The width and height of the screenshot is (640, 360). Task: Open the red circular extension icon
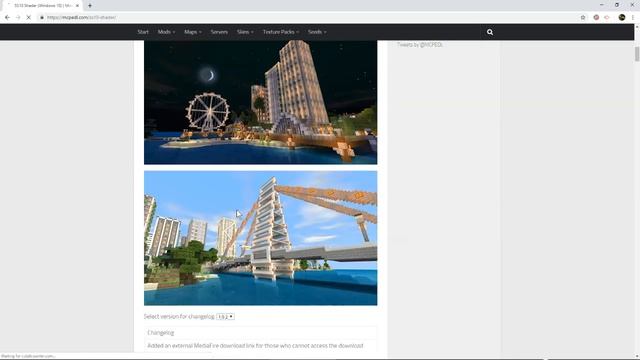tap(596, 17)
